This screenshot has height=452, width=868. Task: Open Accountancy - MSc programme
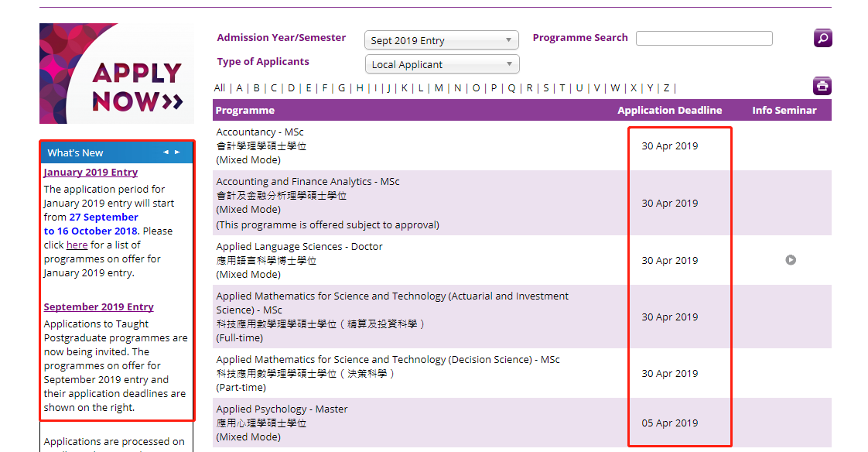(260, 132)
